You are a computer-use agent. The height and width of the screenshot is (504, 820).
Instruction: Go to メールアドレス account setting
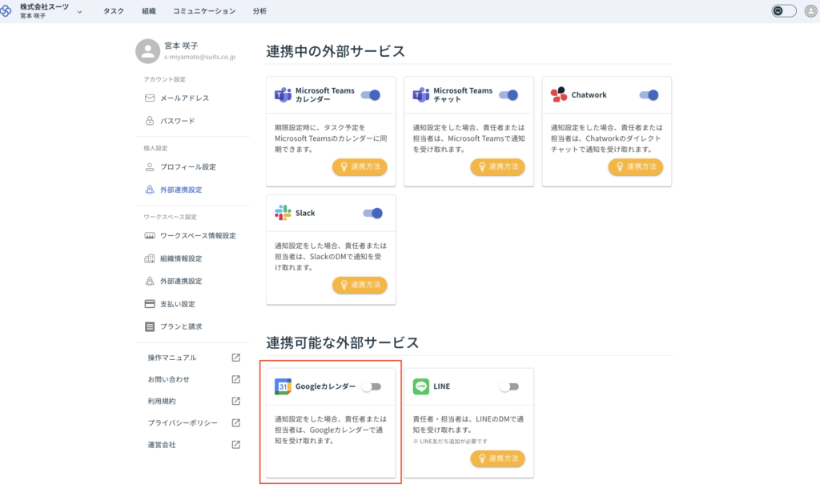coord(184,98)
